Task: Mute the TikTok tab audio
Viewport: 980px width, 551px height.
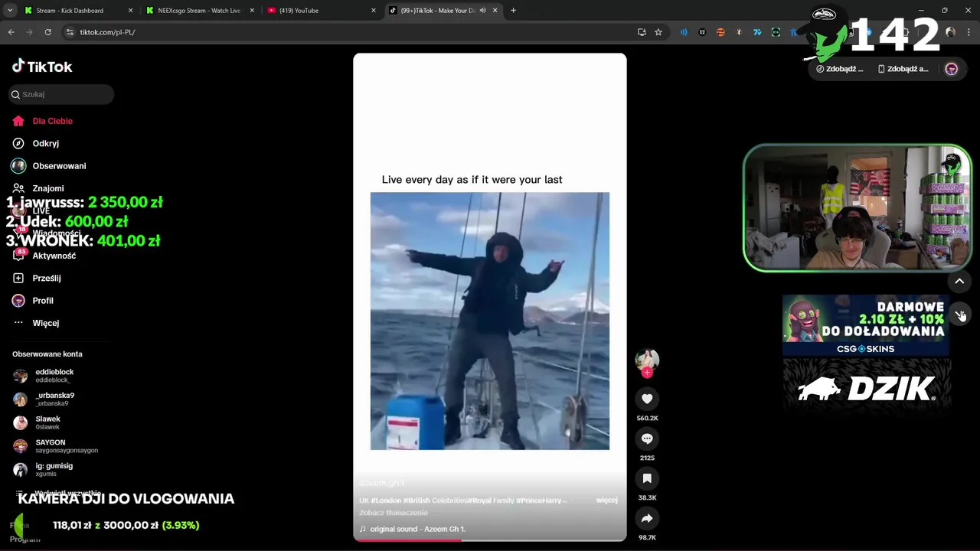Action: [482, 11]
